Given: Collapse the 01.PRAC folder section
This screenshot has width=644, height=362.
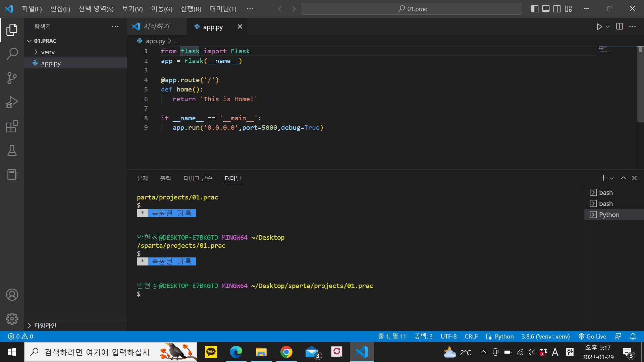Looking at the screenshot, I should [75, 41].
